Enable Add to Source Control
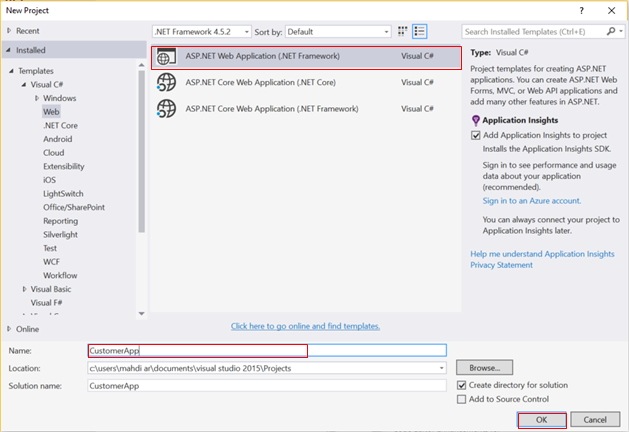 coord(462,399)
